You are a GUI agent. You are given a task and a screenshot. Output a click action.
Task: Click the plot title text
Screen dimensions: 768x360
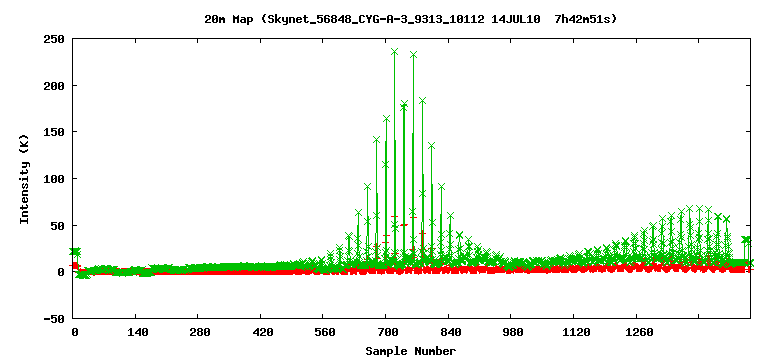tap(410, 20)
